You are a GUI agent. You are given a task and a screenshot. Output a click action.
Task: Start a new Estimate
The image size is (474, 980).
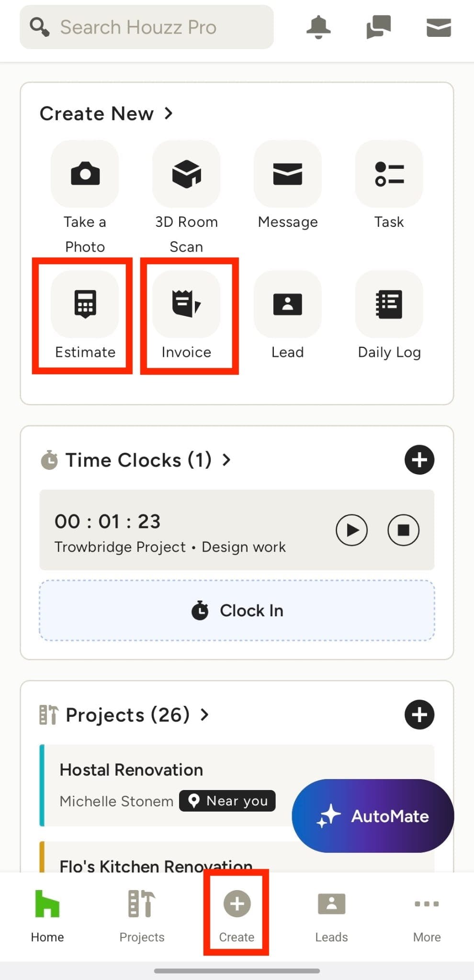(85, 304)
